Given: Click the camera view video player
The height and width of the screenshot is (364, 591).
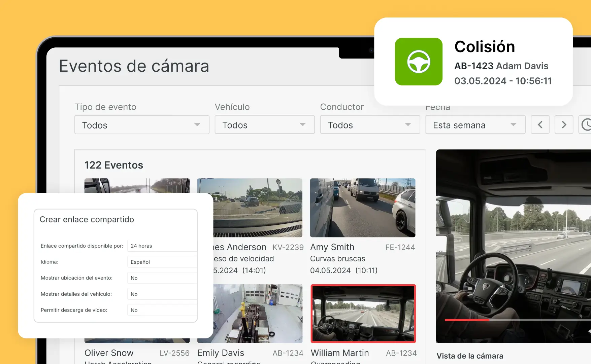Looking at the screenshot, I should 514,246.
